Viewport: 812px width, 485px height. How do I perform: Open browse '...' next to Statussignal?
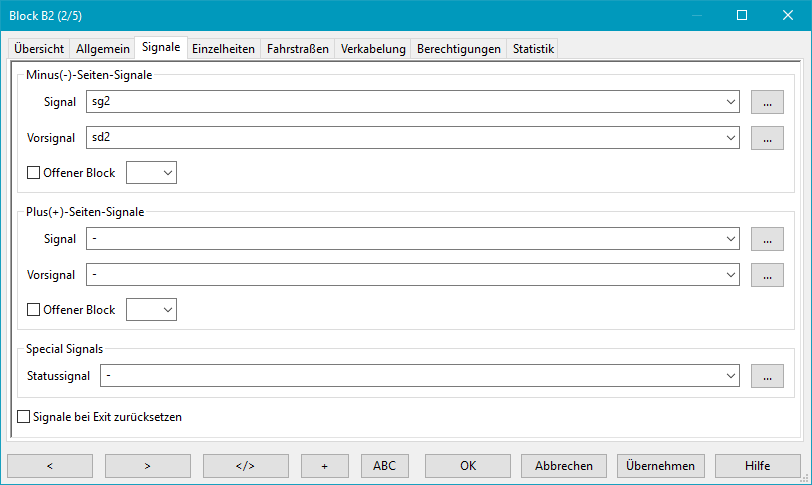click(x=767, y=376)
